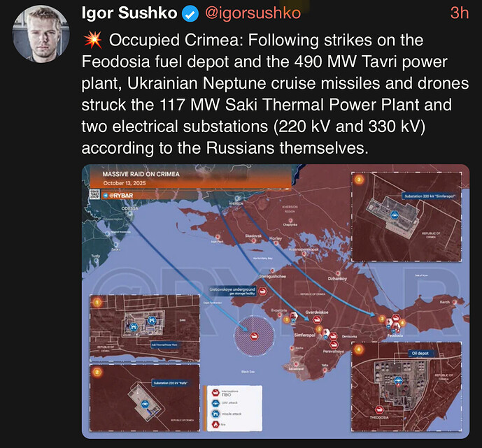Click the fire icon in map legend

pyautogui.click(x=216, y=423)
